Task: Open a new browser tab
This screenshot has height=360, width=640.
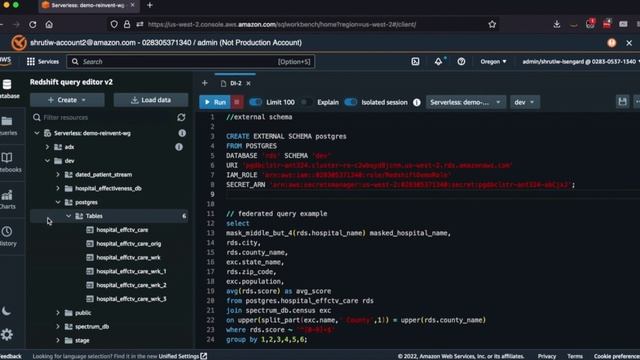Action: click(x=150, y=5)
